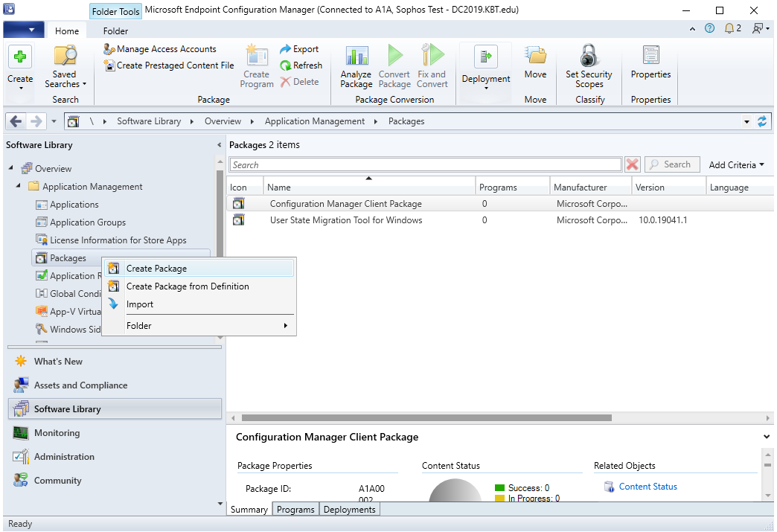
Task: Choose Create Package from context menu
Action: (156, 269)
